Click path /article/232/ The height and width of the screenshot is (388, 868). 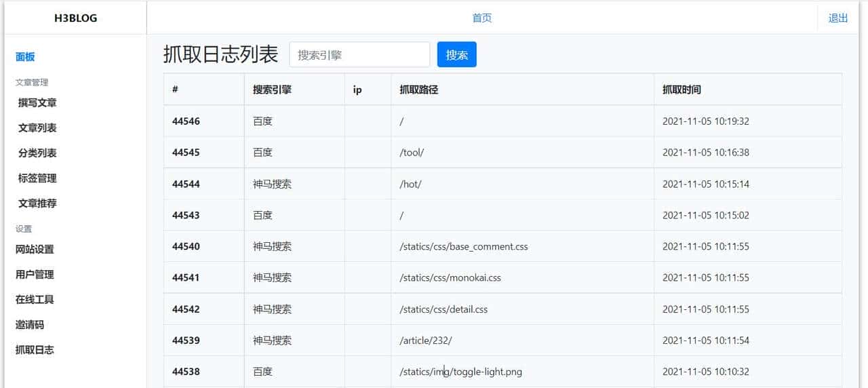[425, 341]
